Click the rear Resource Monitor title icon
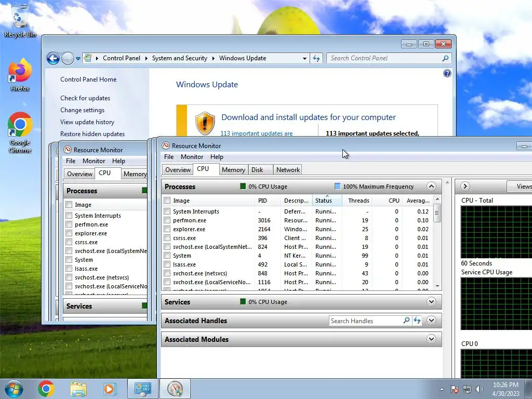Image resolution: width=532 pixels, height=399 pixels. tap(68, 150)
